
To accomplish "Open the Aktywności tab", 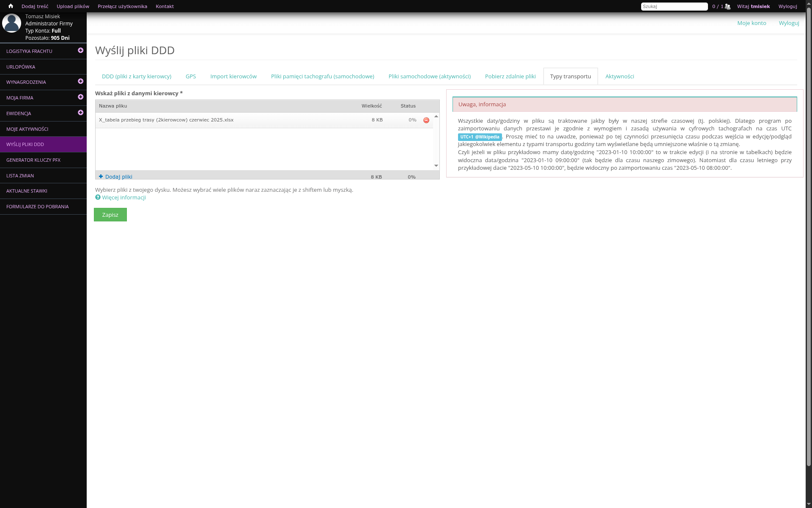I will [x=620, y=77].
